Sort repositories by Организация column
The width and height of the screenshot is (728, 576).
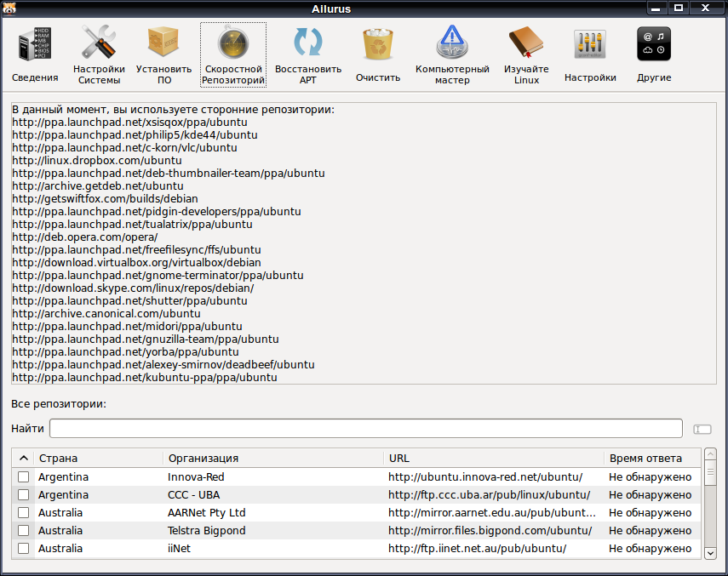(x=273, y=459)
